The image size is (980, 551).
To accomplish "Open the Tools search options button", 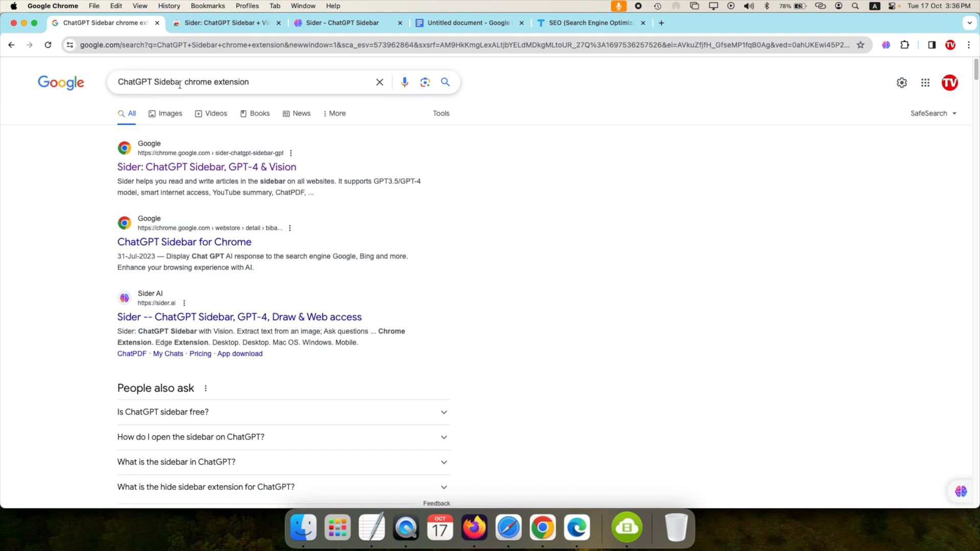I will click(441, 113).
